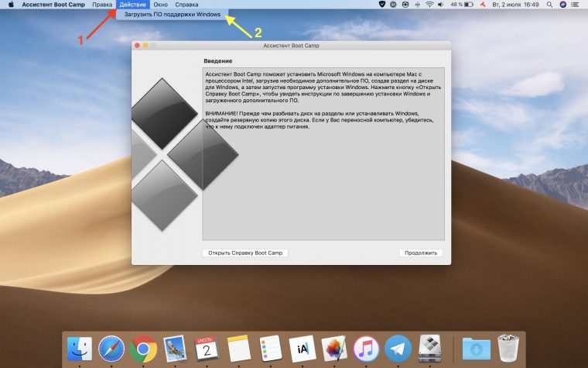Open Pixelmator Pro in the Dock
Screen dimensions: 588x368
(334, 349)
